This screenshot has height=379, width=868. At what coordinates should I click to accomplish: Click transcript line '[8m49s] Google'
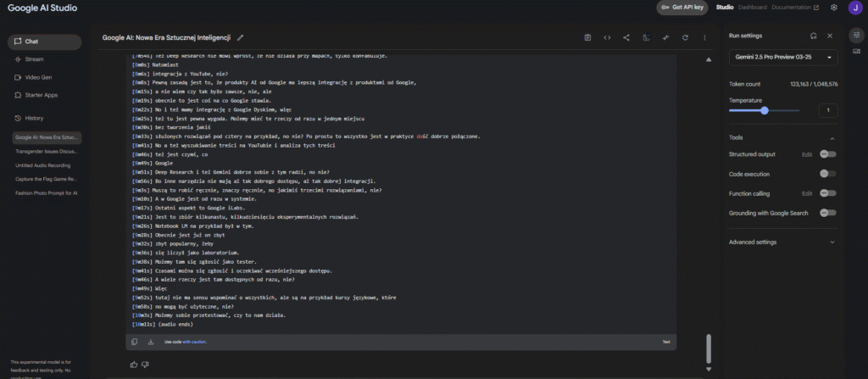pyautogui.click(x=153, y=164)
